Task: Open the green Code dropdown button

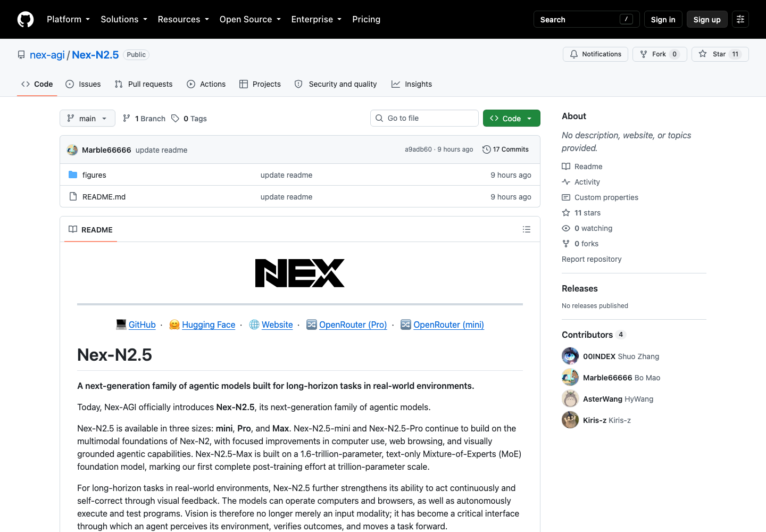Action: (512, 118)
